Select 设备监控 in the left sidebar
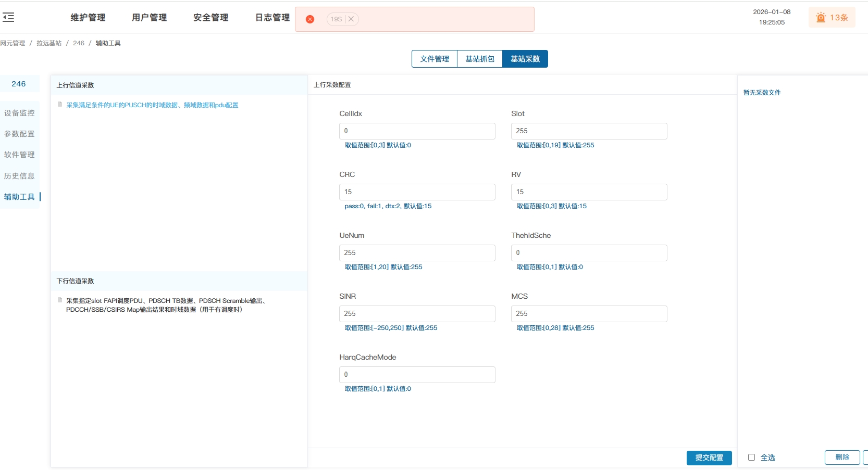The height and width of the screenshot is (470, 868). (19, 113)
